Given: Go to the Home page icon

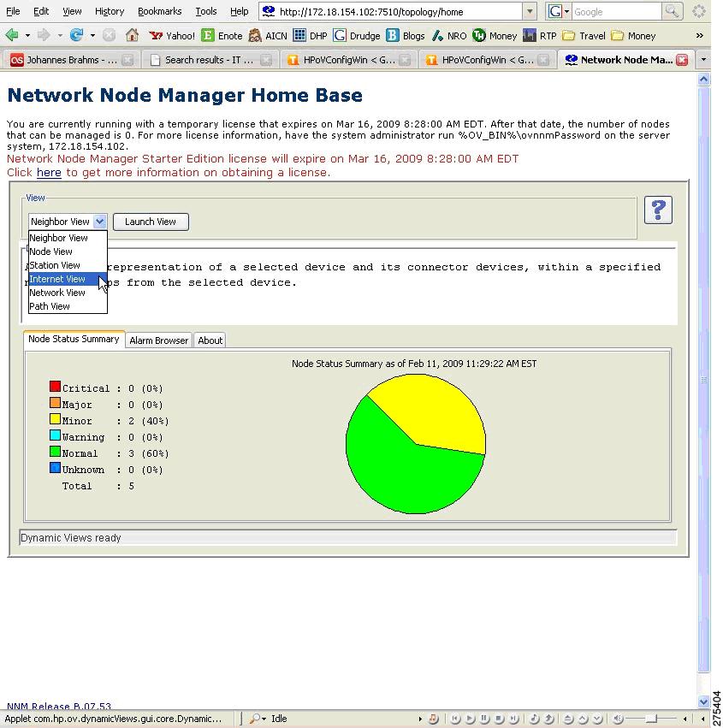Looking at the screenshot, I should tap(133, 35).
